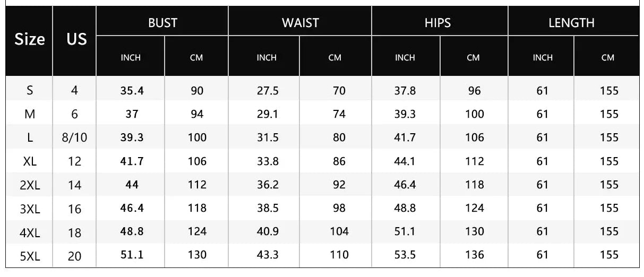Click hips value 48.8 inches
The width and height of the screenshot is (644, 277).
point(405,208)
